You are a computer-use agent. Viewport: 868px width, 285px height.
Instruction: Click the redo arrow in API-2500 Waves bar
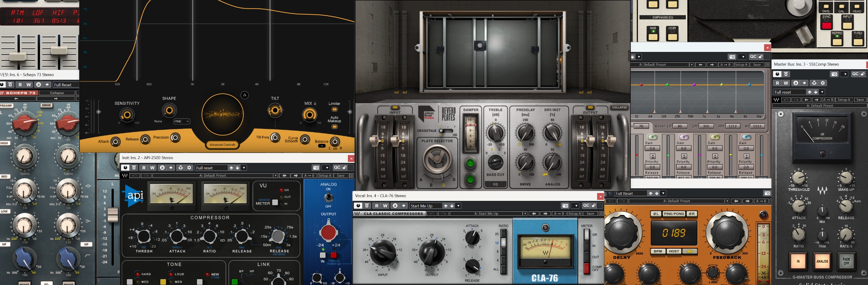point(146,176)
